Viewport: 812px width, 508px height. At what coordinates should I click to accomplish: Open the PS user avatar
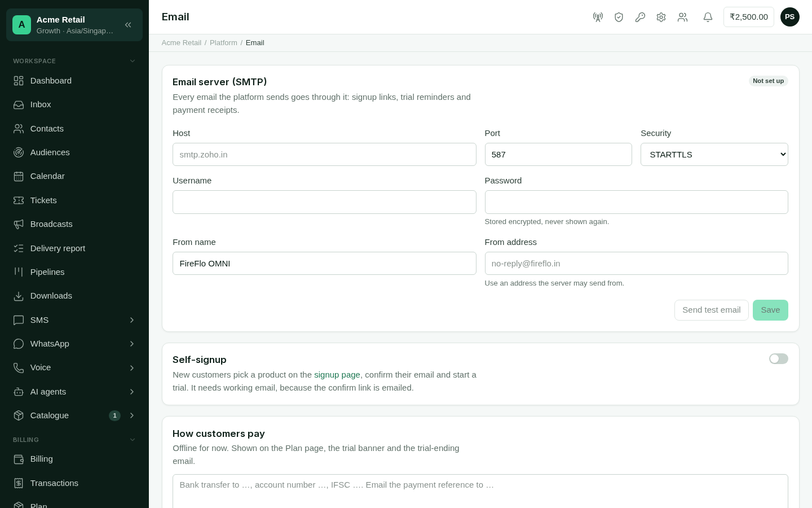coord(789,17)
